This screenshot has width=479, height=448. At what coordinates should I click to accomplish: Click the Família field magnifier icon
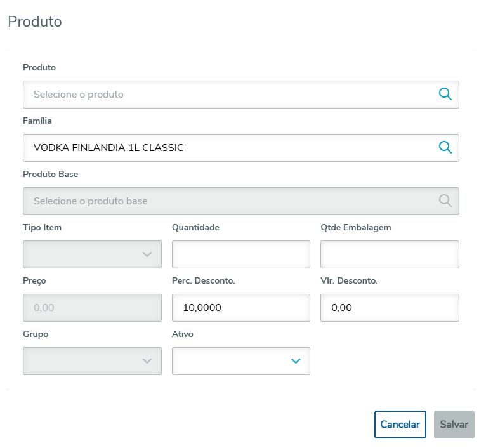point(445,148)
